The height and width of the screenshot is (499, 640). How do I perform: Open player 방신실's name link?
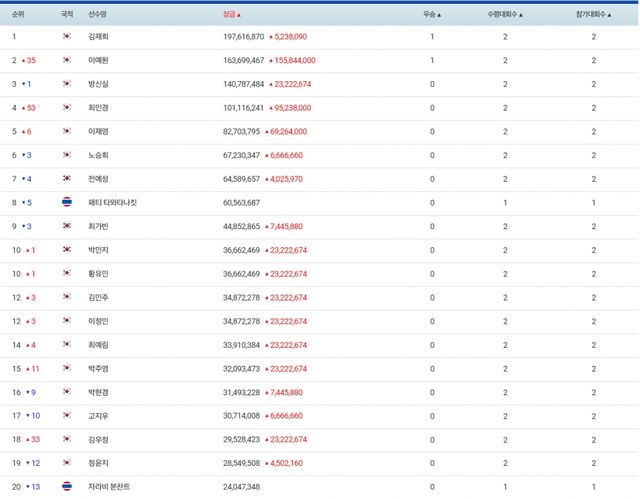(x=98, y=84)
